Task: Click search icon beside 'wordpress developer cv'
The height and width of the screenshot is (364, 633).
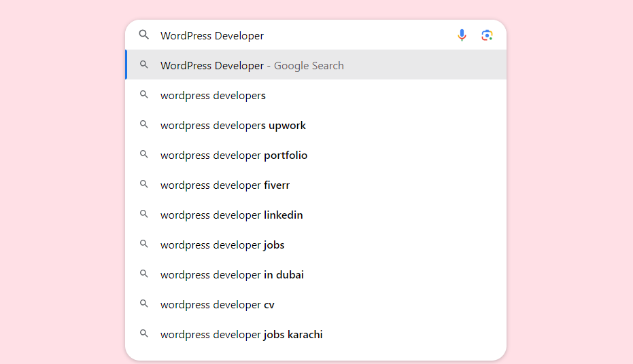Action: pyautogui.click(x=143, y=303)
